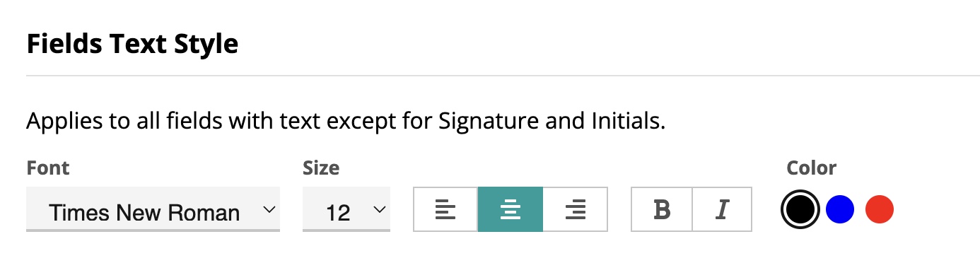Image resolution: width=980 pixels, height=280 pixels.
Task: Select the left text alignment icon
Action: (x=445, y=209)
